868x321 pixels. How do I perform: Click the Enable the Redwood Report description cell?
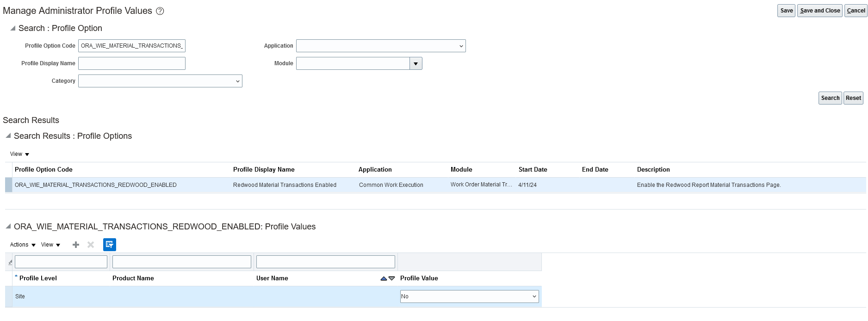click(709, 185)
